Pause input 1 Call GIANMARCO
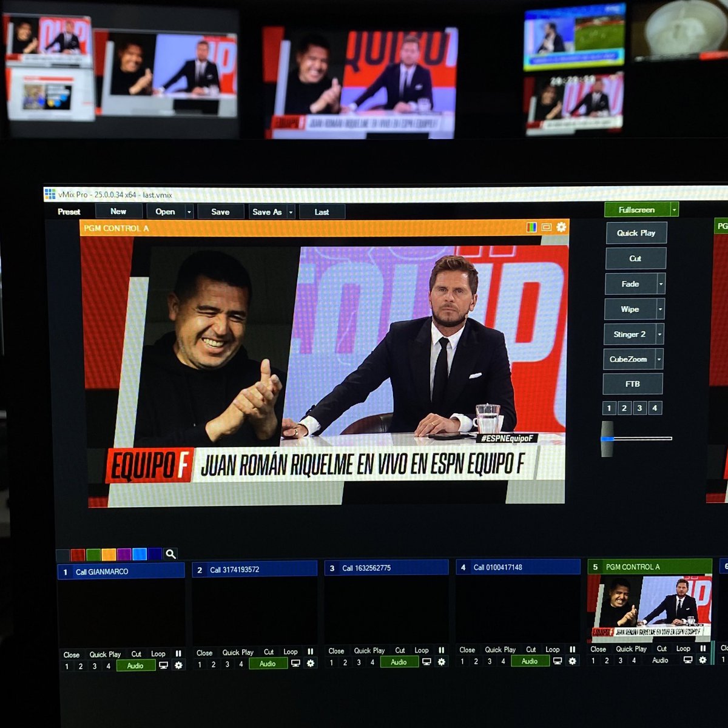728x728 pixels. pyautogui.click(x=178, y=653)
